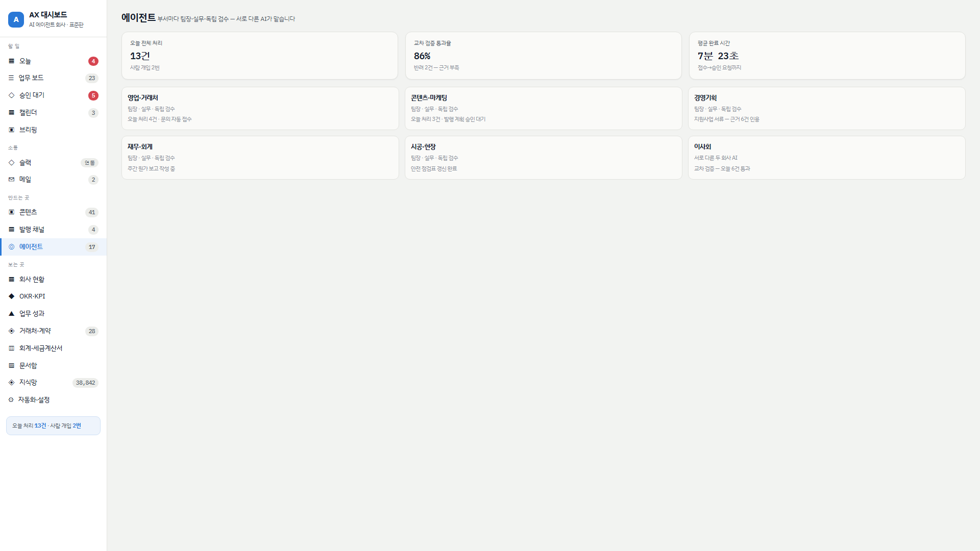Click the 지식망 diamond icon

coord(11,383)
